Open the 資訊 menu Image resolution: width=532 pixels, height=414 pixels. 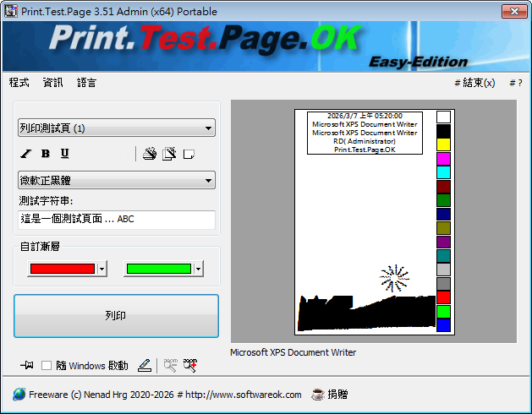53,83
